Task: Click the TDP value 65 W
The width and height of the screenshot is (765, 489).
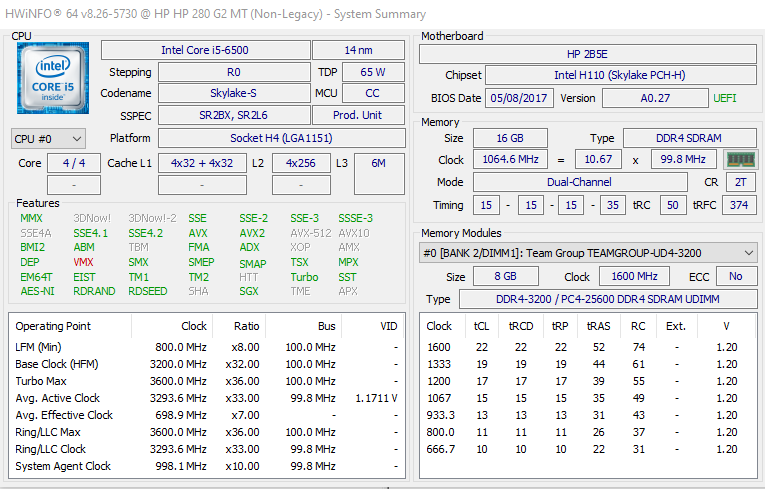Action: tap(373, 72)
